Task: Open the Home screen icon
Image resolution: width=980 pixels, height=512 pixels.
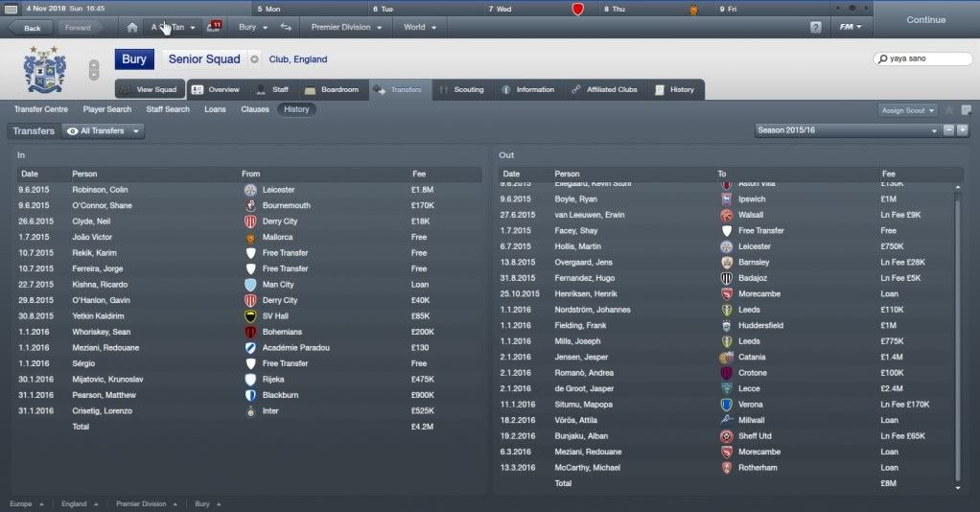Action: pos(132,28)
